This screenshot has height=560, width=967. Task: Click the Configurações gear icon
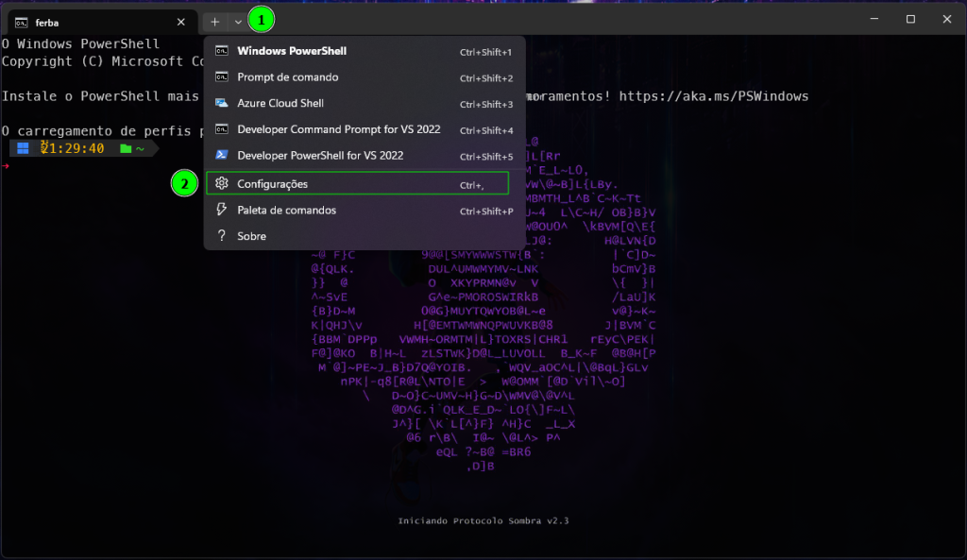click(x=222, y=184)
